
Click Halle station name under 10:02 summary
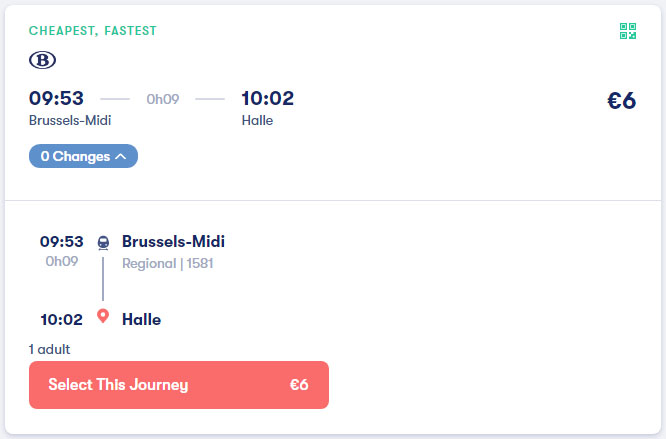[x=257, y=121]
